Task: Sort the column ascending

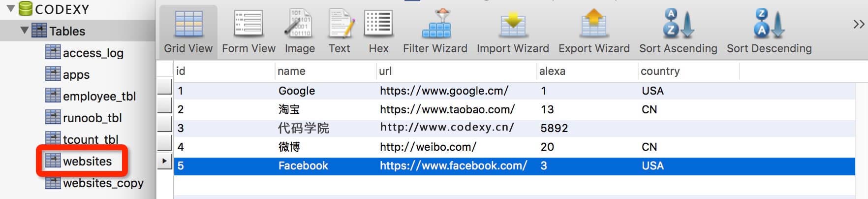Action: 678,32
